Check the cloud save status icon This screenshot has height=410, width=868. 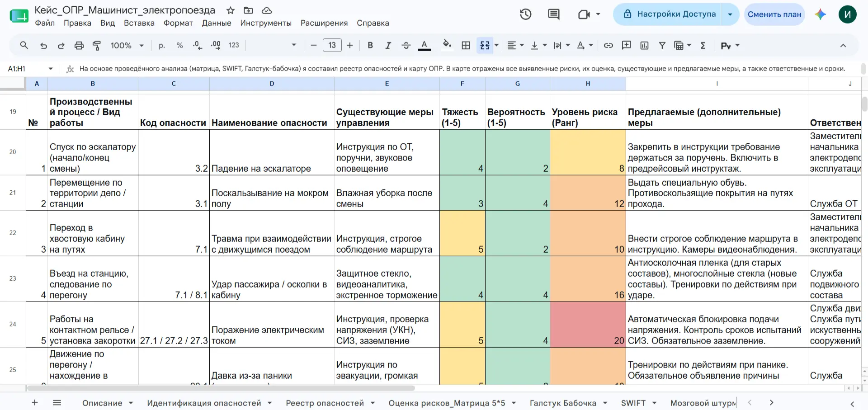[x=267, y=10]
